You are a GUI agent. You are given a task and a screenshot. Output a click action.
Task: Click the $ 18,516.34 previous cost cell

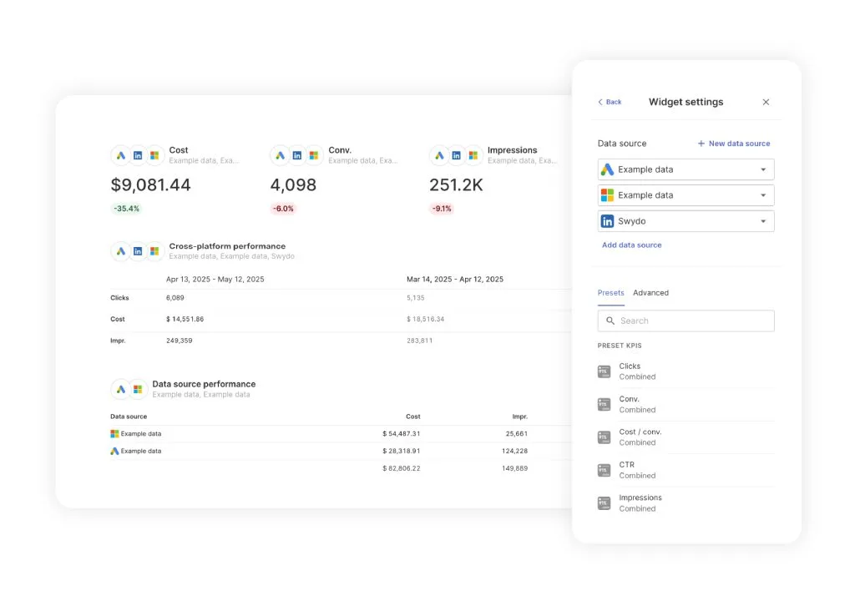click(x=425, y=320)
